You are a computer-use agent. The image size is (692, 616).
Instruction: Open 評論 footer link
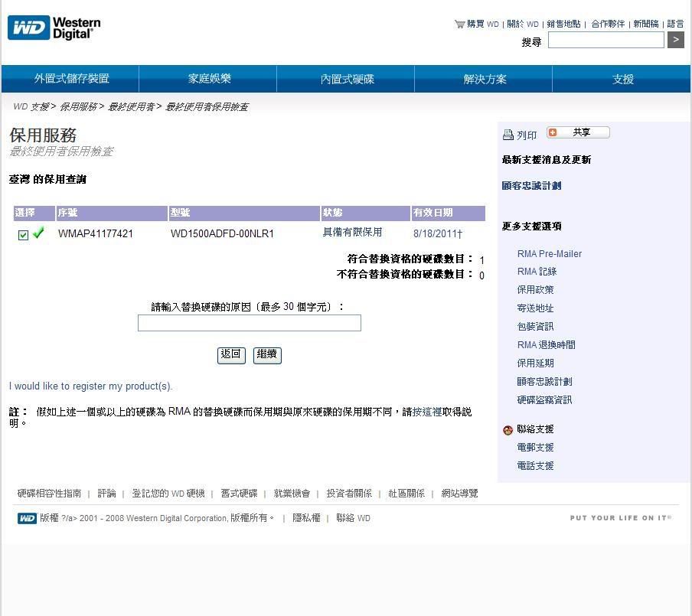point(107,494)
